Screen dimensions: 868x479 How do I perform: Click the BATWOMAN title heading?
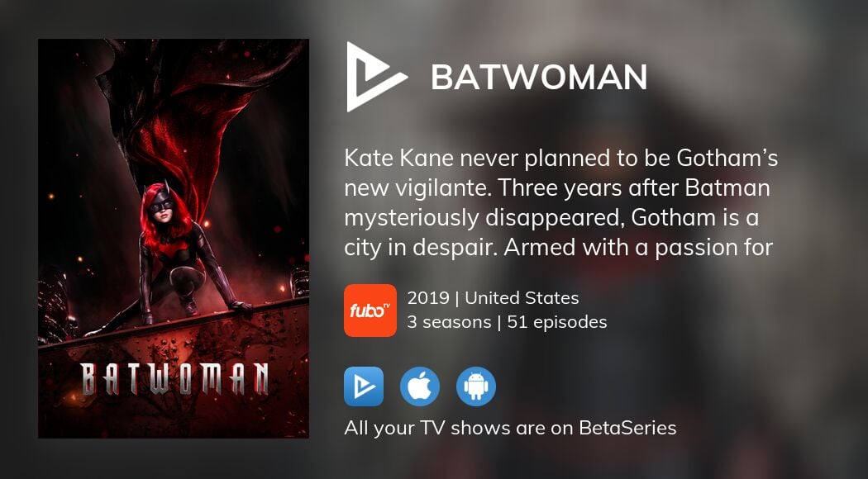tap(539, 77)
